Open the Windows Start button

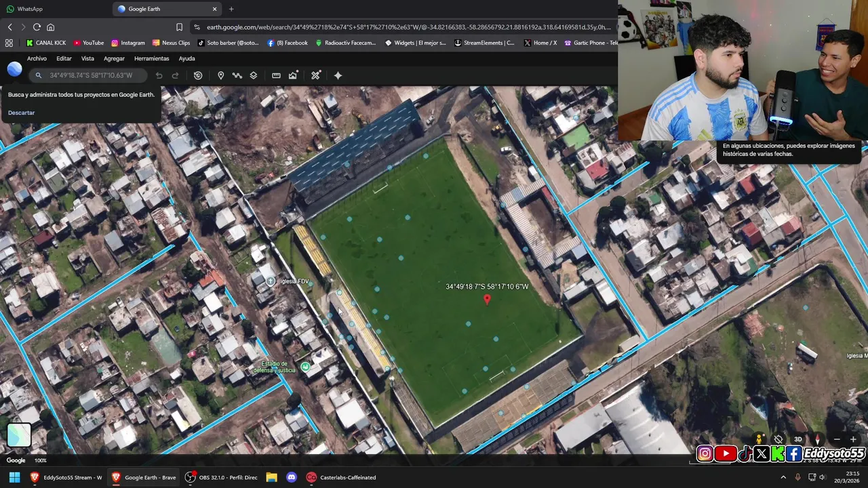14,477
